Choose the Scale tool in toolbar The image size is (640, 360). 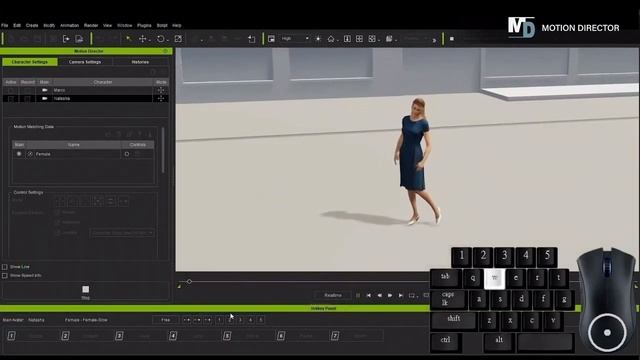(x=178, y=39)
